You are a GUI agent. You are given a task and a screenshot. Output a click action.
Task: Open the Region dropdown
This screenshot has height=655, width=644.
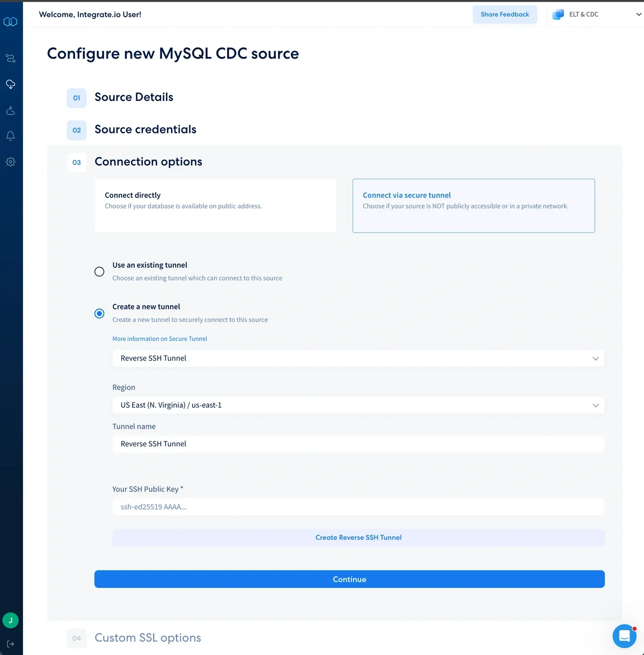click(x=358, y=405)
